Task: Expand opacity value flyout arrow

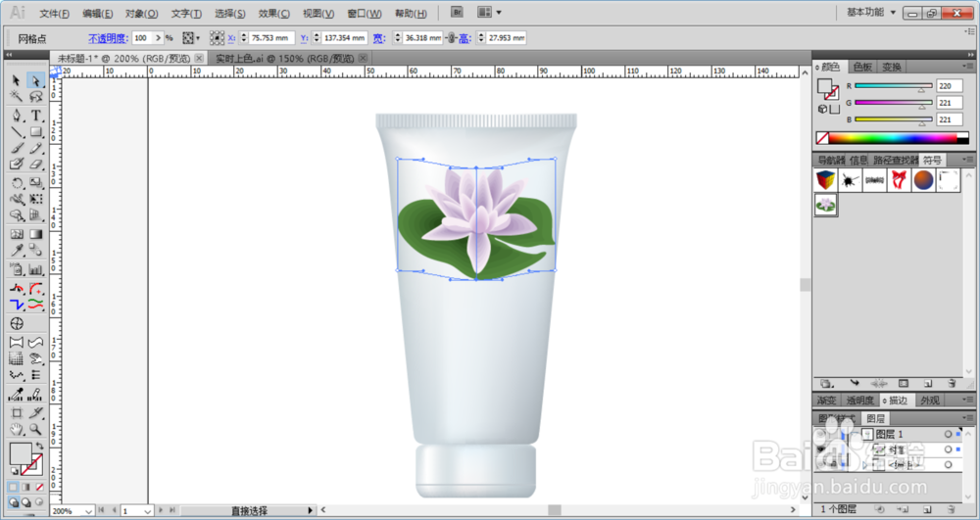Action: coord(158,38)
